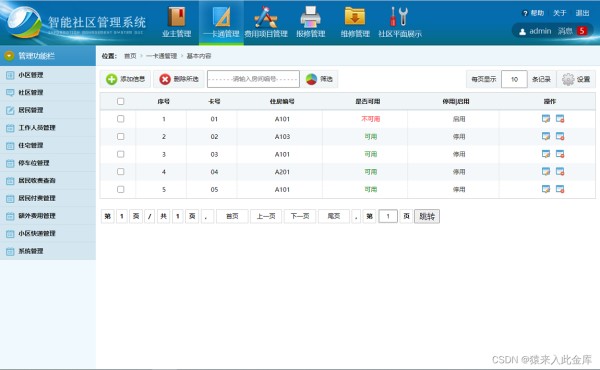Switch to 社区平面展示 tab
This screenshot has width=600, height=370.
(x=400, y=22)
